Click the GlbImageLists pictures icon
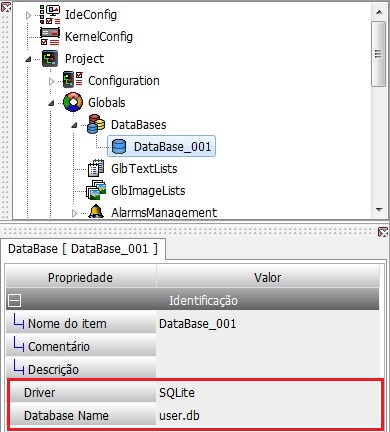This screenshot has height=432, width=390. pos(96,190)
